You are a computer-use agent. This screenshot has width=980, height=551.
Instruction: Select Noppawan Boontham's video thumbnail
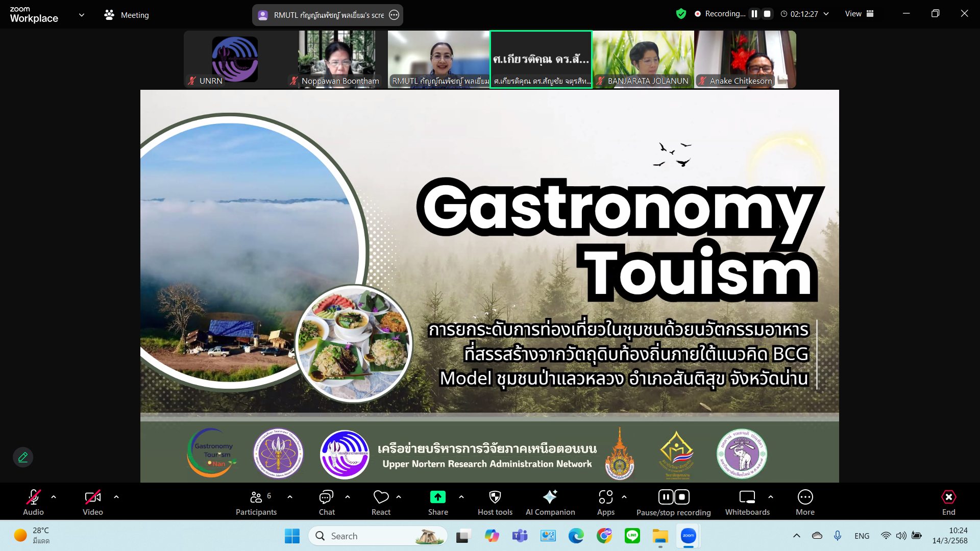point(337,59)
